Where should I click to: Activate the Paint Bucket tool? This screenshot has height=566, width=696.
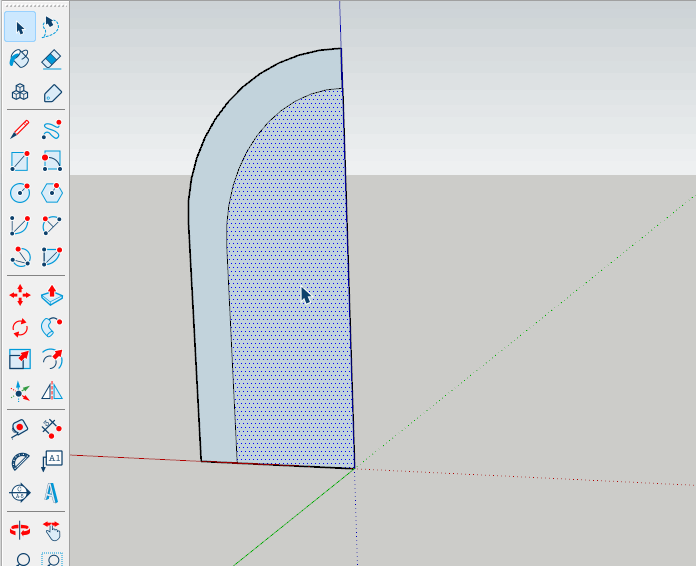20,59
